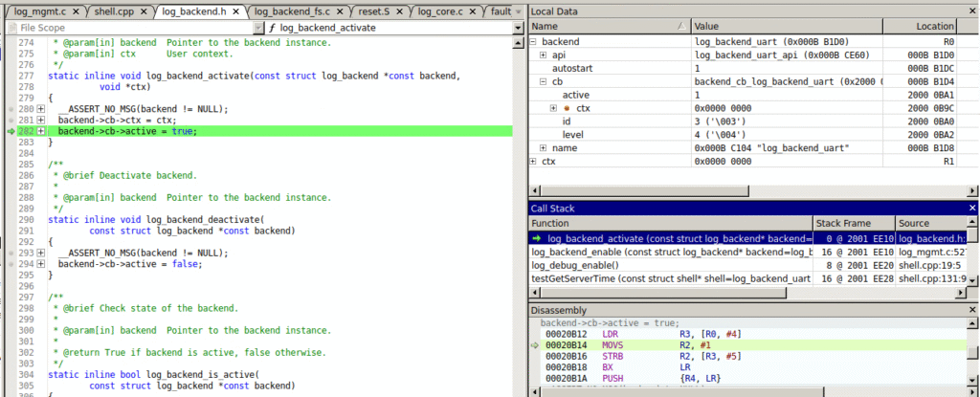Open the log_core.c tab
This screenshot has height=397, width=980.
point(440,11)
